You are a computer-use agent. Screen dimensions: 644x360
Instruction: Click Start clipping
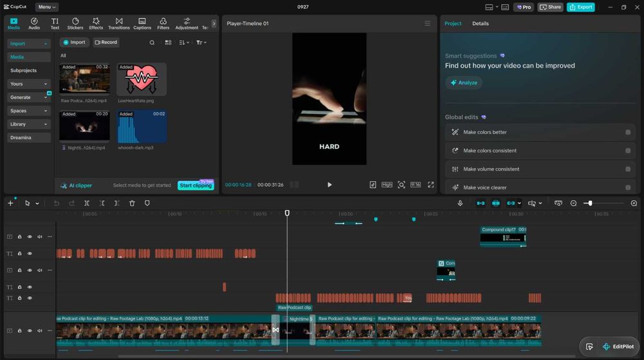click(196, 185)
